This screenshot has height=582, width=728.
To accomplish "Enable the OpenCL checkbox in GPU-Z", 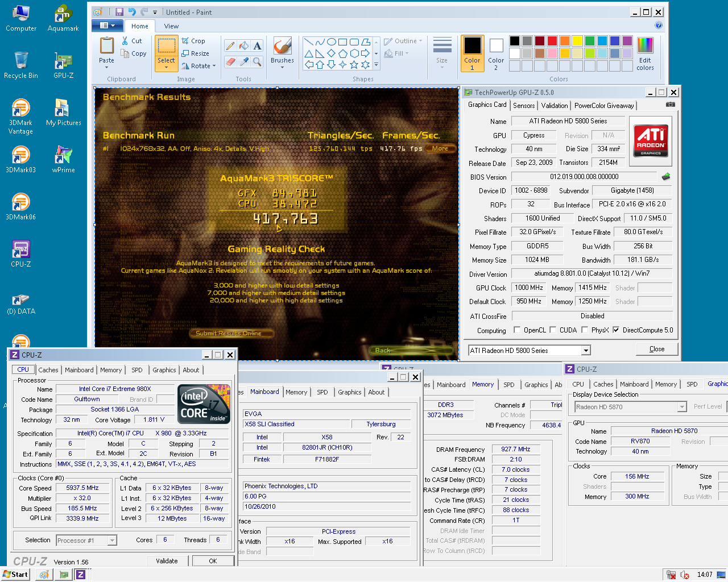I will pos(517,330).
